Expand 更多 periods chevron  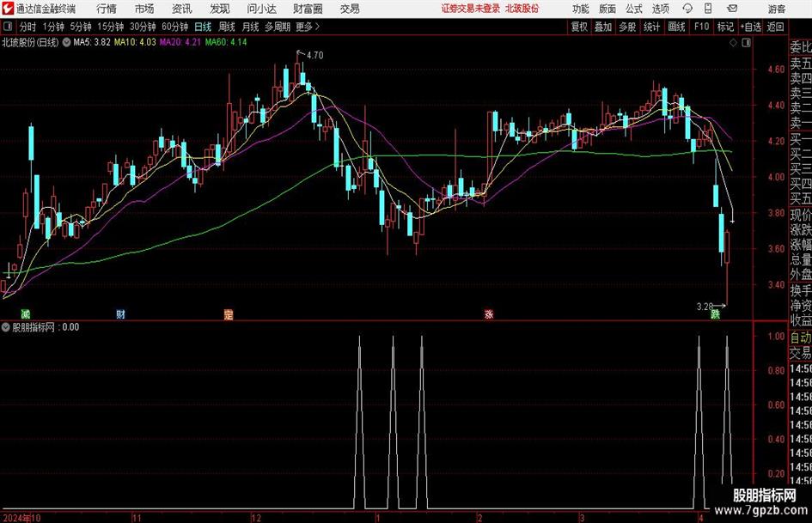pyautogui.click(x=317, y=27)
